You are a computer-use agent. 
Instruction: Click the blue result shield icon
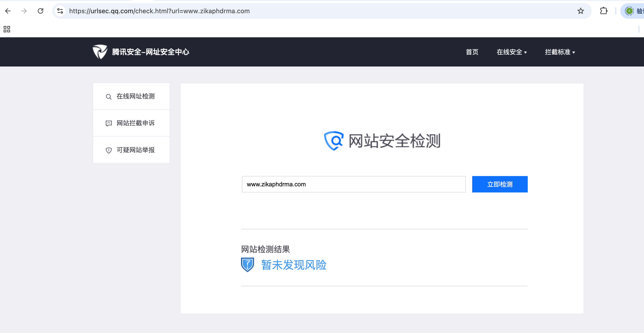(x=247, y=264)
